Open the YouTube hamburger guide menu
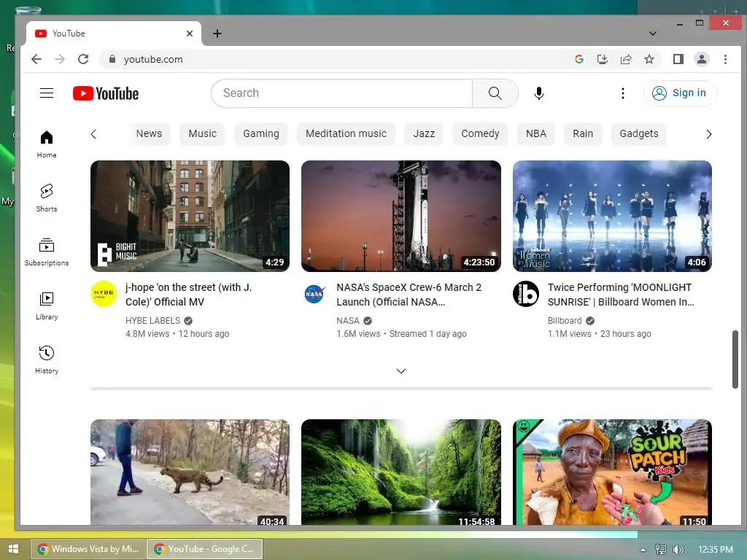Viewport: 747px width, 560px height. [47, 93]
